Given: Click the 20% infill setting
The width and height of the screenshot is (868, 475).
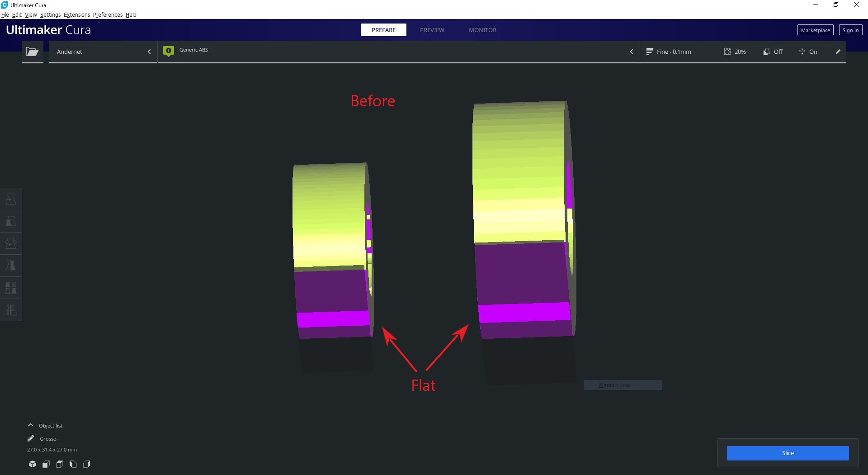Looking at the screenshot, I should pos(735,52).
